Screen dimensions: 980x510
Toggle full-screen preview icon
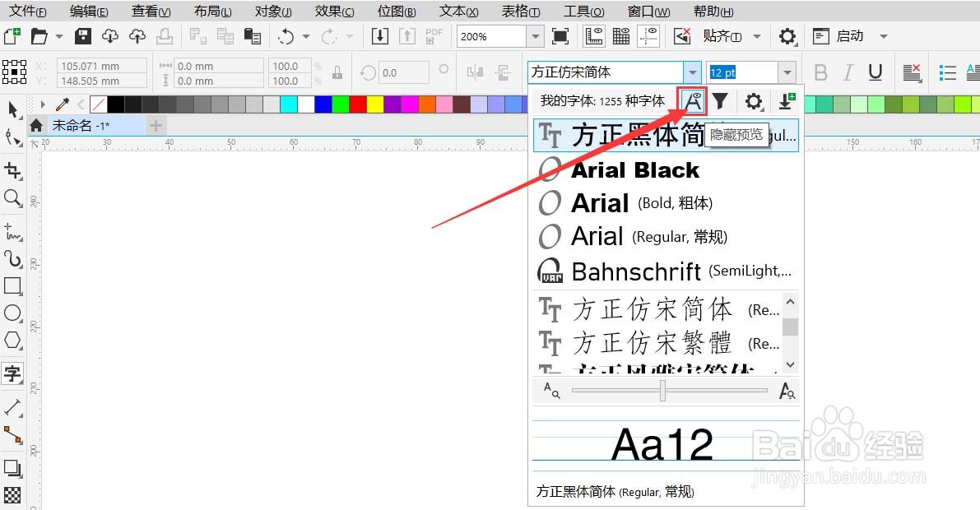(560, 36)
